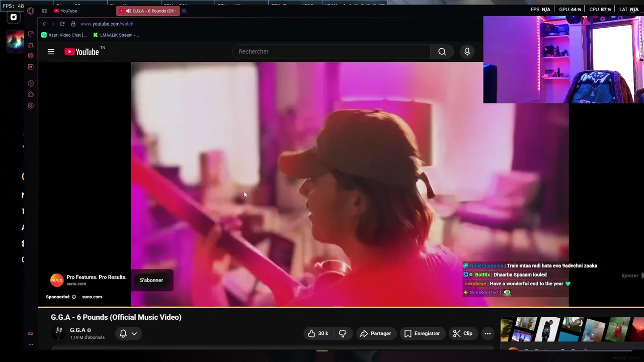Open the collage ad thumbnail at right
The image size is (644, 362).
pyautogui.click(x=572, y=330)
